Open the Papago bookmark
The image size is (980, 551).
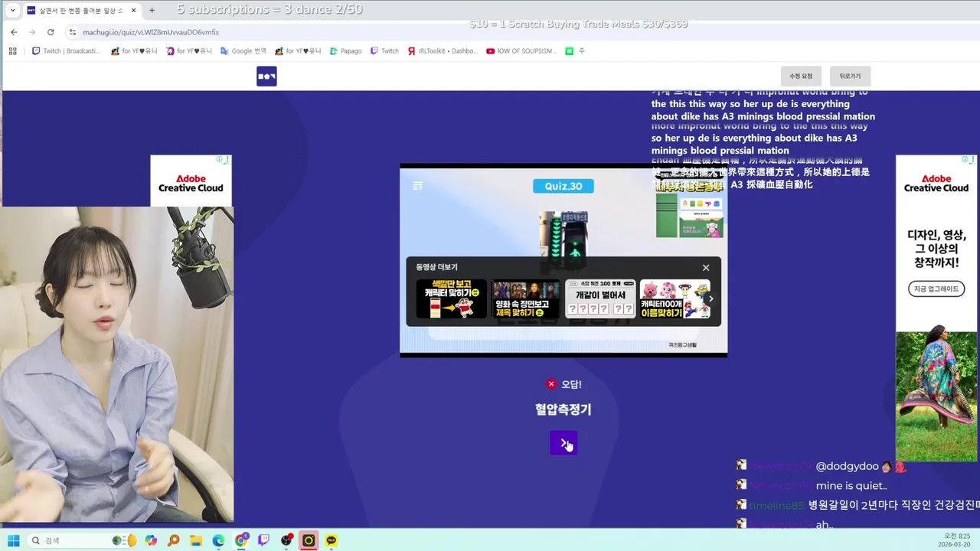[x=346, y=51]
